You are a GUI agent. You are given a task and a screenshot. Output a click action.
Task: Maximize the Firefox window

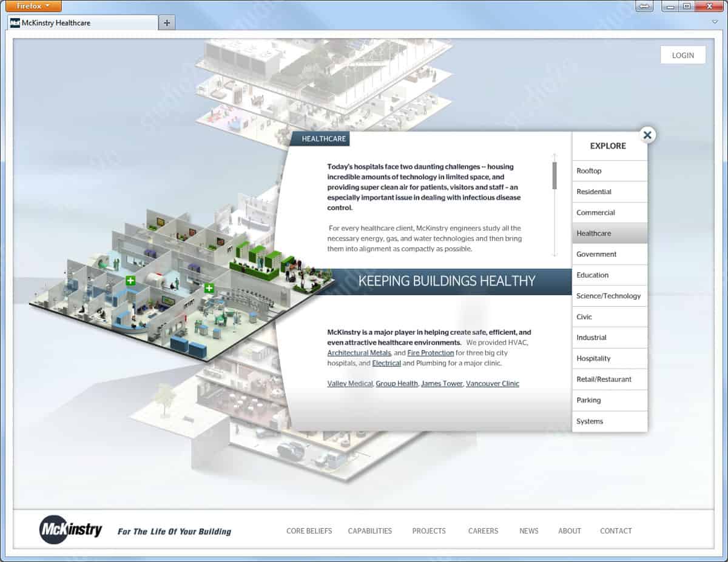coord(687,6)
